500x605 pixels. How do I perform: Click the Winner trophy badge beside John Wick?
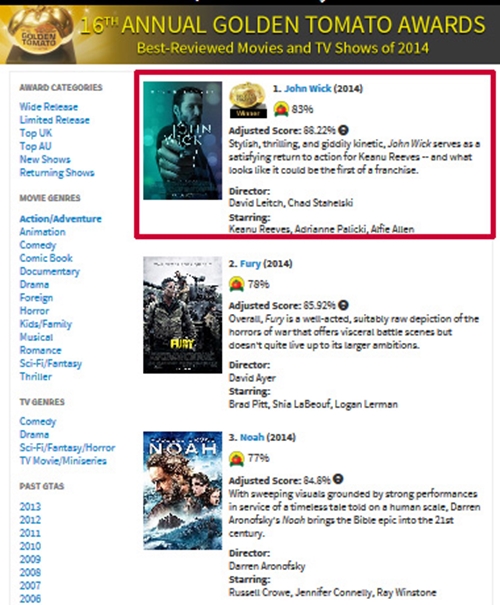[248, 100]
